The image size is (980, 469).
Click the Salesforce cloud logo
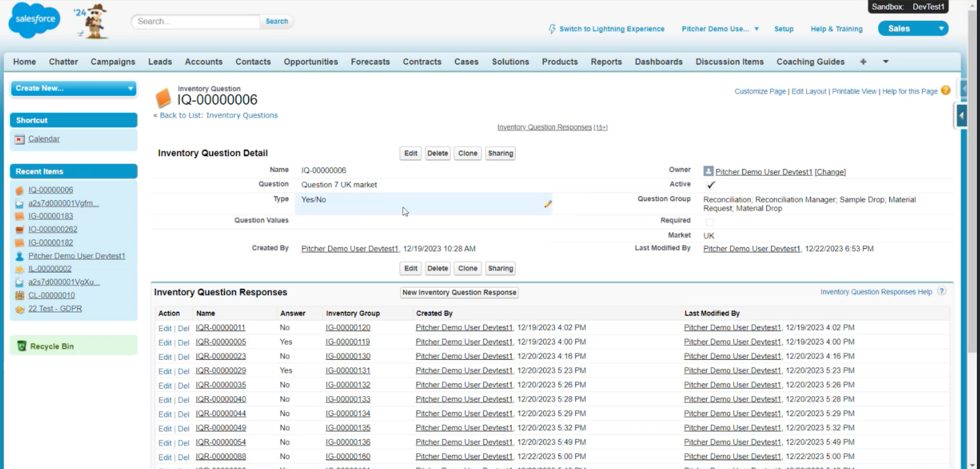[35, 20]
